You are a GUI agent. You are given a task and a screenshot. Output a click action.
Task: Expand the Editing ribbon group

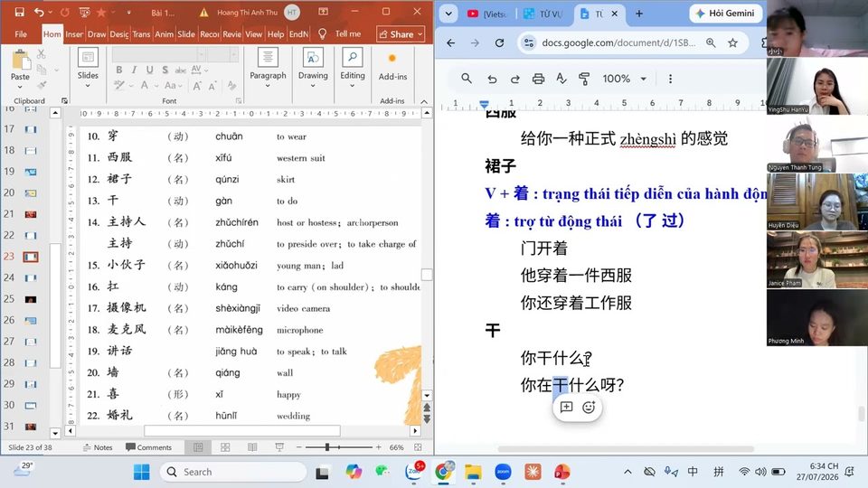353,68
